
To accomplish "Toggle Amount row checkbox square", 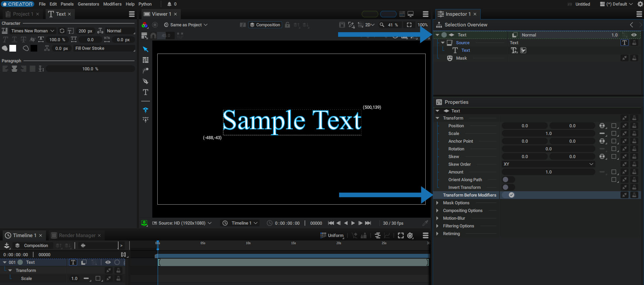I will 614,172.
